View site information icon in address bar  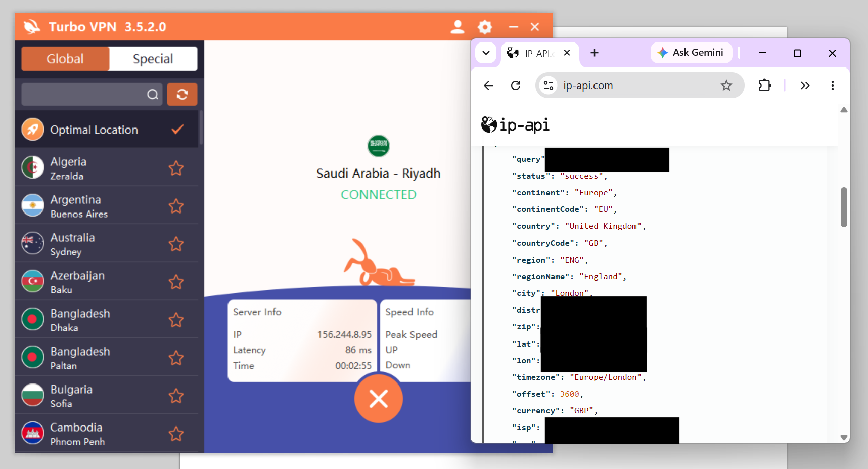coord(549,86)
